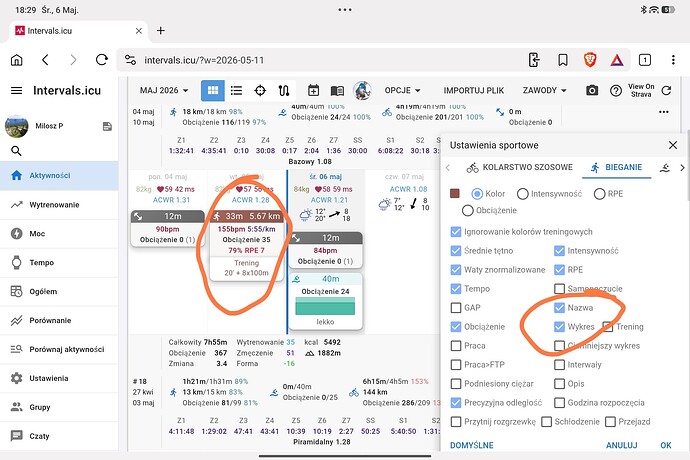Select the Obciążenie radio button
This screenshot has width=690, height=460.
coord(467,210)
